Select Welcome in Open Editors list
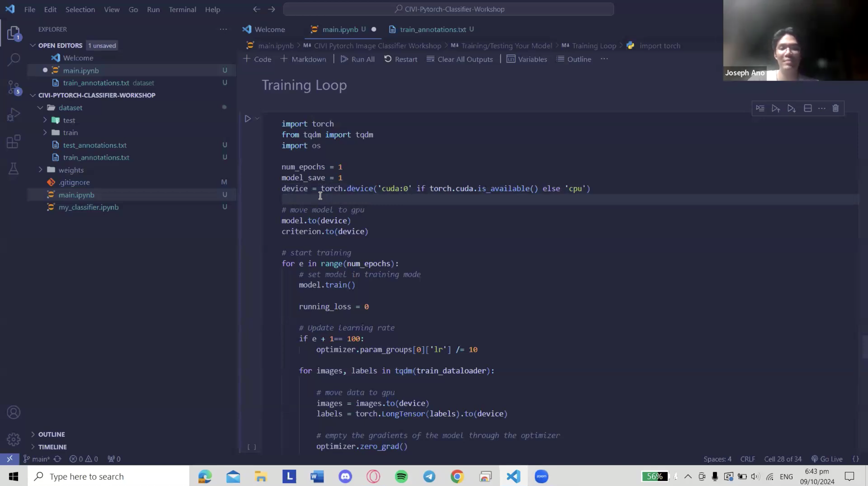868x486 pixels. (x=78, y=58)
